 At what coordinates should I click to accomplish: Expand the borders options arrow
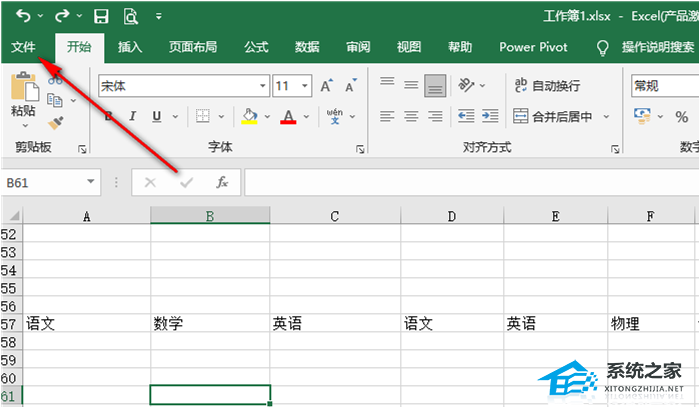click(x=222, y=117)
